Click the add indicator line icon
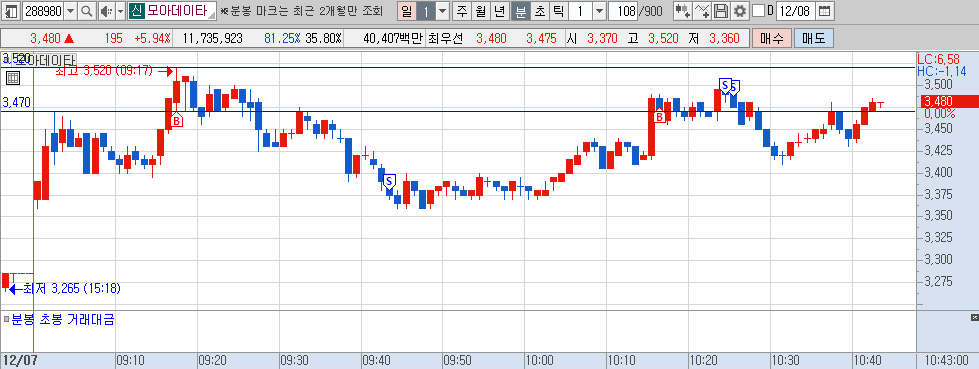 702,11
